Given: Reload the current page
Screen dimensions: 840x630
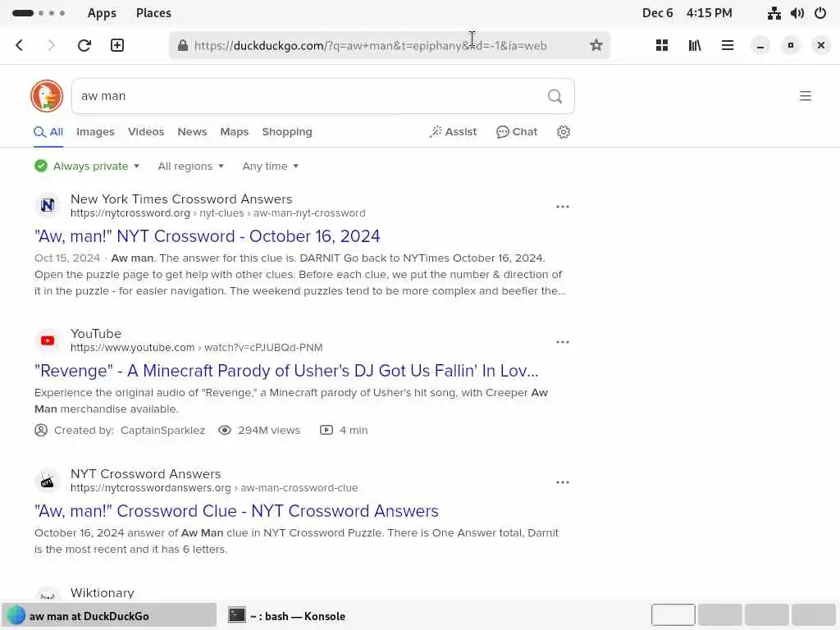Looking at the screenshot, I should [x=84, y=45].
